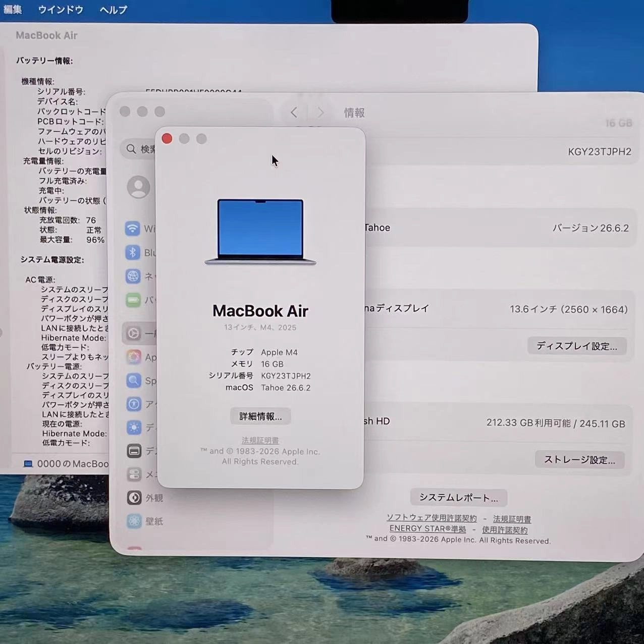Select serial KGY23TJPH2 in About window
Viewport: 644px width, 644px height.
286,376
